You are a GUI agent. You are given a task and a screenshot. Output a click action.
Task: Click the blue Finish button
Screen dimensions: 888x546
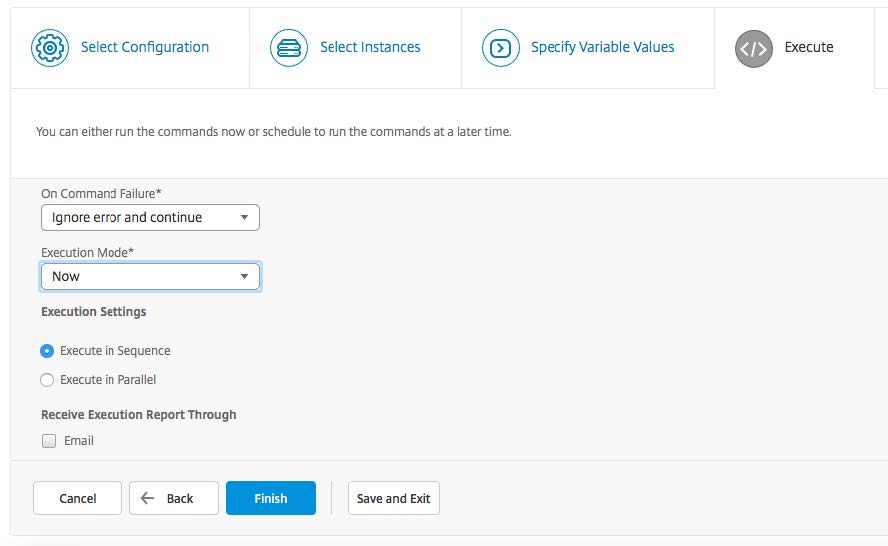(271, 498)
